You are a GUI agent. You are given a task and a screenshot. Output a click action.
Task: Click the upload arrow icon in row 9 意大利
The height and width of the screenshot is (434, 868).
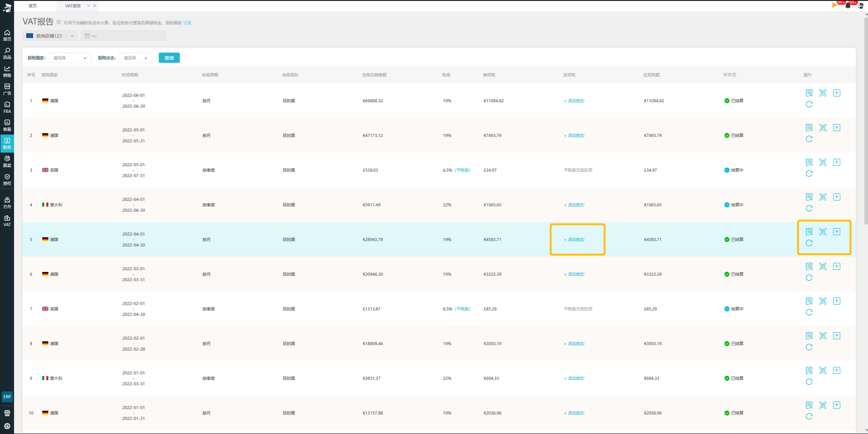837,371
